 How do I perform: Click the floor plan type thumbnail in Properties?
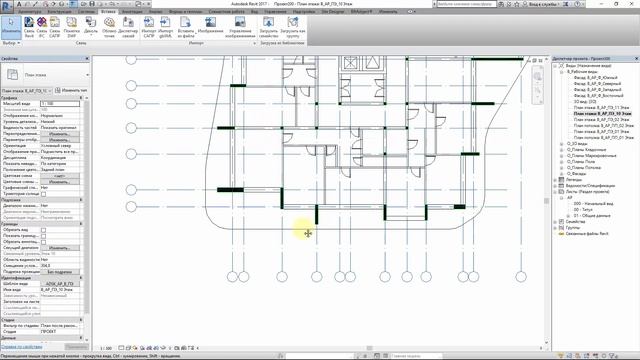13,75
